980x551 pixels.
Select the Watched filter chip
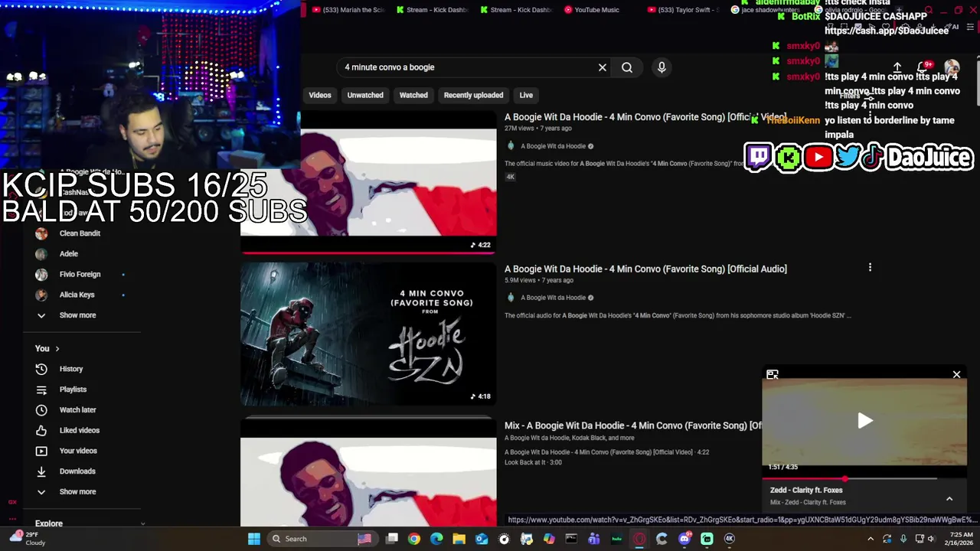point(413,95)
